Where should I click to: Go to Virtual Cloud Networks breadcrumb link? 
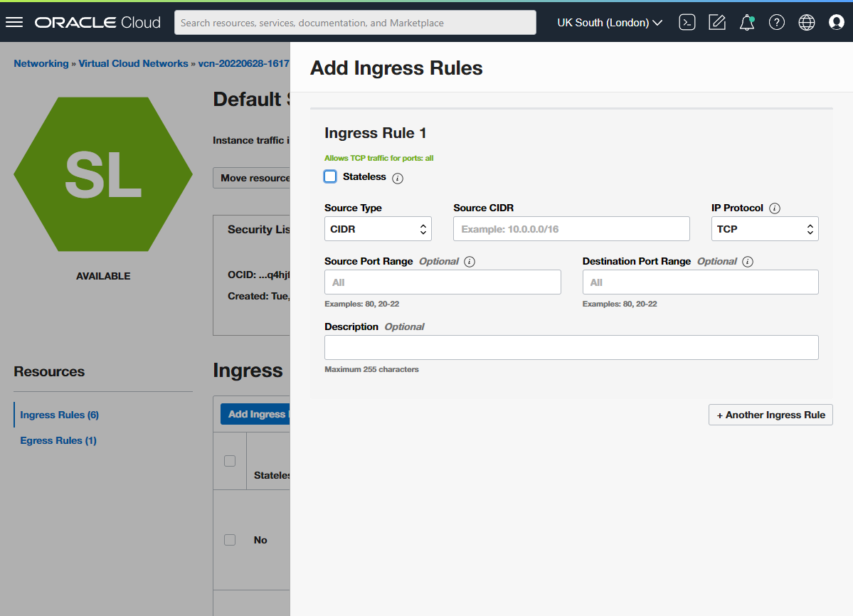pyautogui.click(x=133, y=63)
